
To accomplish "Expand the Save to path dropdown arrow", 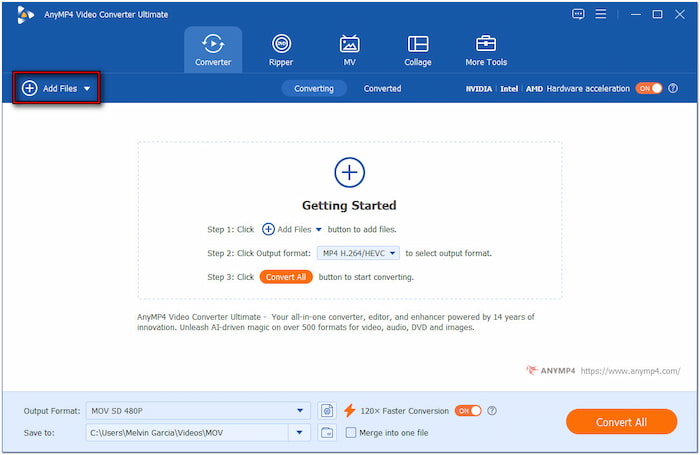I will (300, 433).
